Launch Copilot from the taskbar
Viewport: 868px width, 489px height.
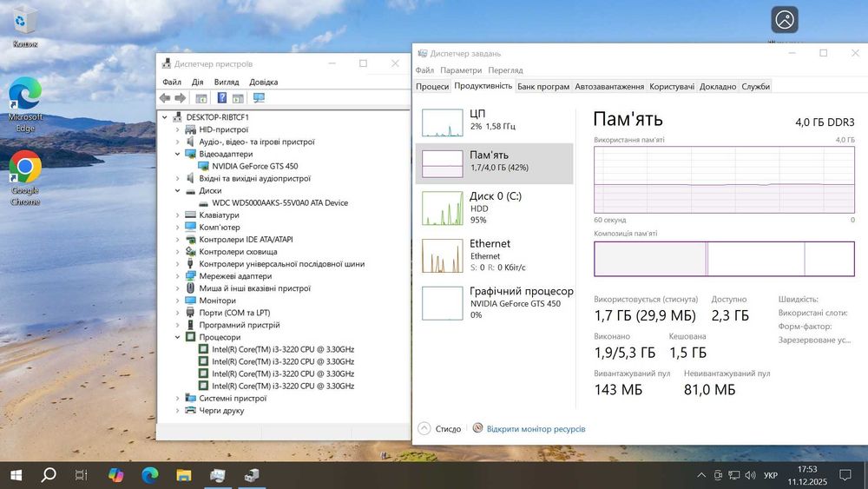(x=115, y=474)
